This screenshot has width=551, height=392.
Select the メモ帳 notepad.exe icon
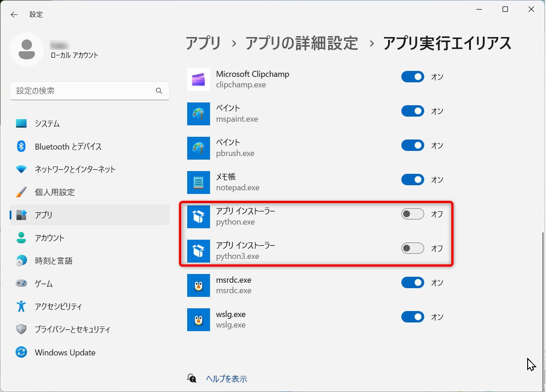click(x=198, y=182)
